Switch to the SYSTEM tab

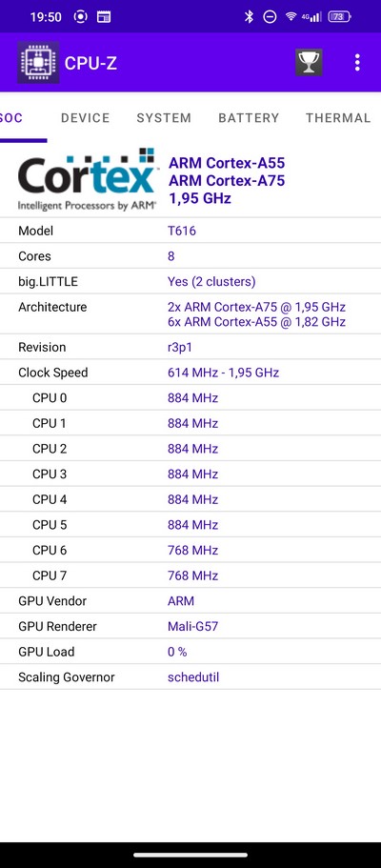pyautogui.click(x=164, y=118)
